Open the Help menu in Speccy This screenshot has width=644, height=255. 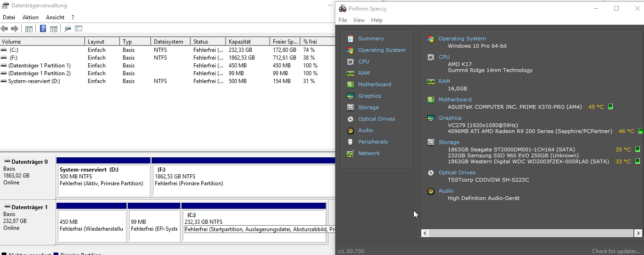[x=377, y=20]
